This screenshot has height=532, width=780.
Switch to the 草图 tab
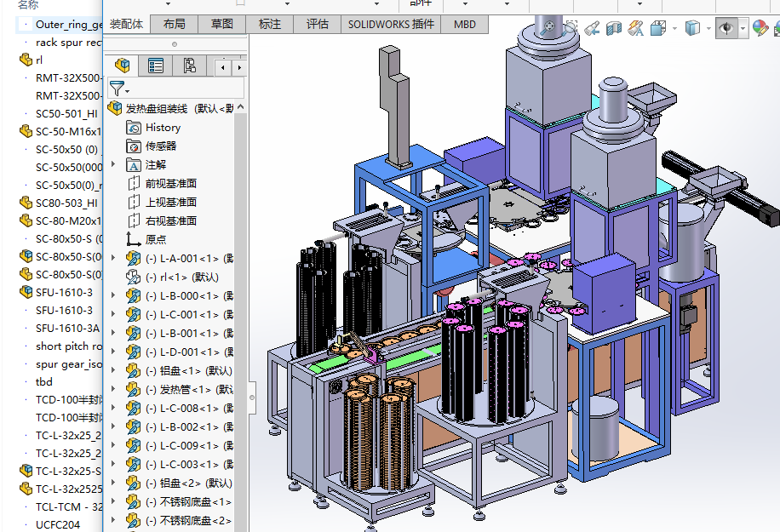(221, 25)
